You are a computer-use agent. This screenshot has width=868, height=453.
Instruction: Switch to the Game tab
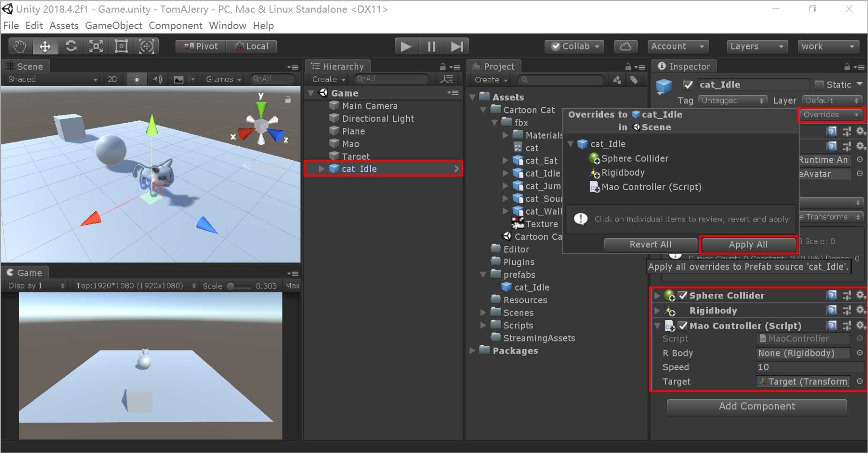25,273
